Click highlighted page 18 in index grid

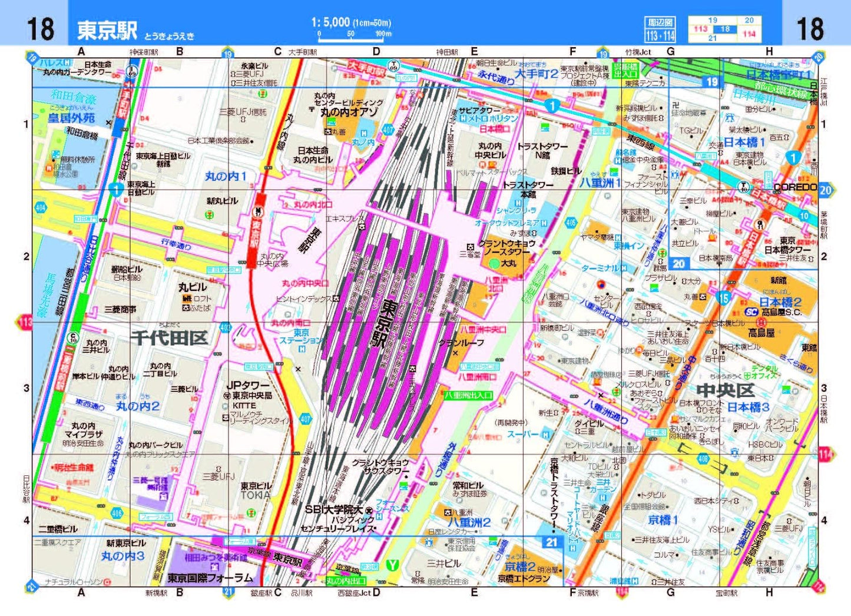point(725,29)
